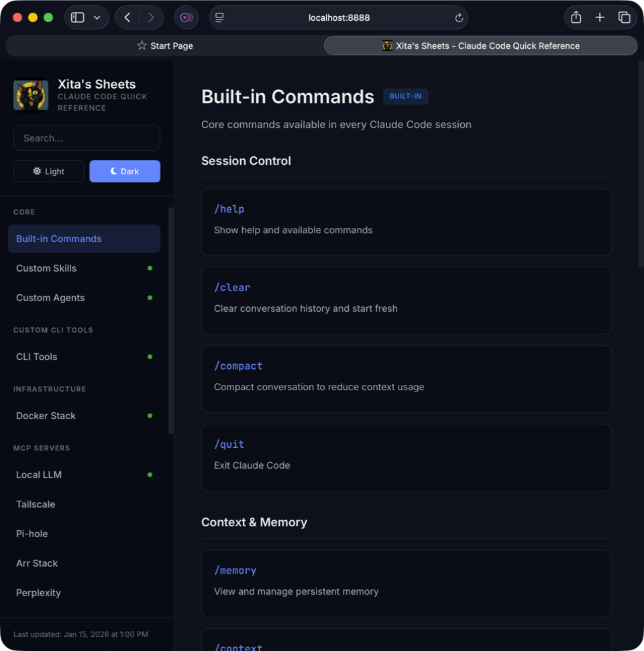Click the CORE section label
This screenshot has width=644, height=651.
[x=24, y=212]
